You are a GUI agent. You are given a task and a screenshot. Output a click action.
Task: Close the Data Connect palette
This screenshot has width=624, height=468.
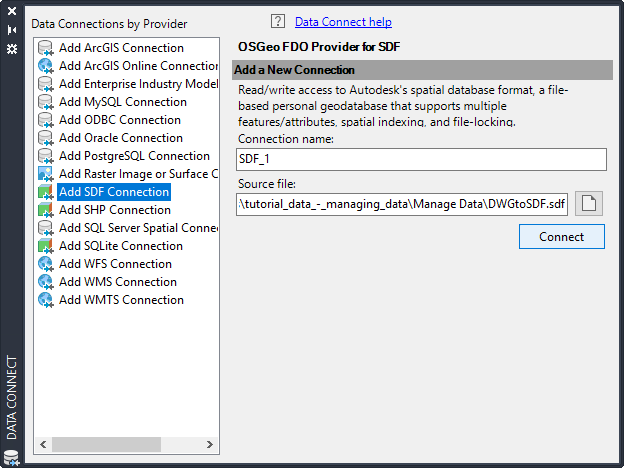click(x=12, y=11)
